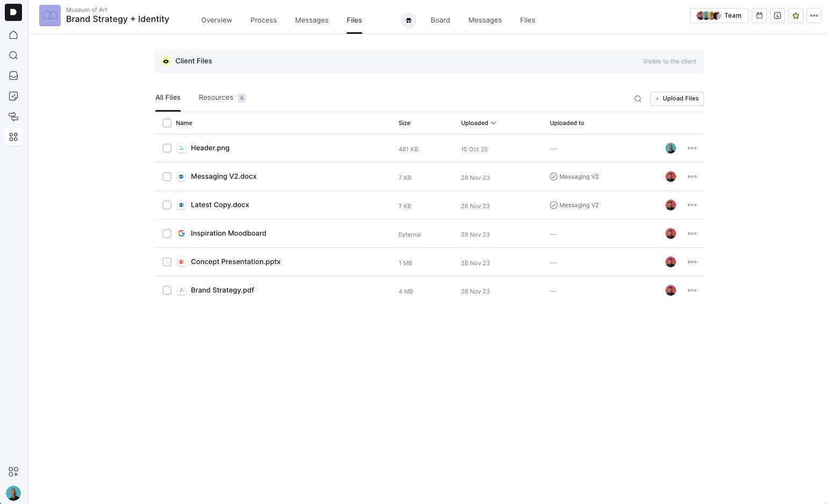The height and width of the screenshot is (504, 827).
Task: Open the Inspiration Moodboard file
Action: pyautogui.click(x=228, y=233)
